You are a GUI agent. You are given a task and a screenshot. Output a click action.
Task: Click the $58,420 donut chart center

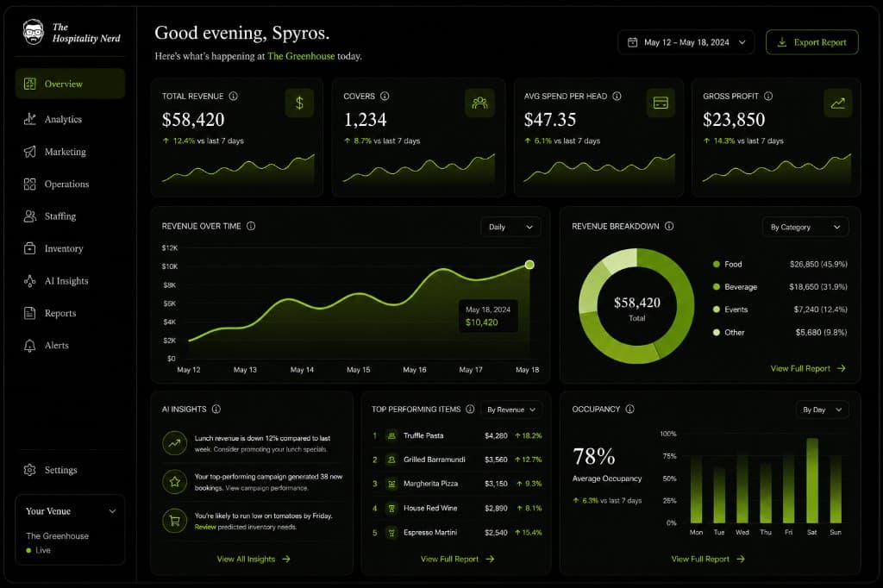(x=637, y=303)
